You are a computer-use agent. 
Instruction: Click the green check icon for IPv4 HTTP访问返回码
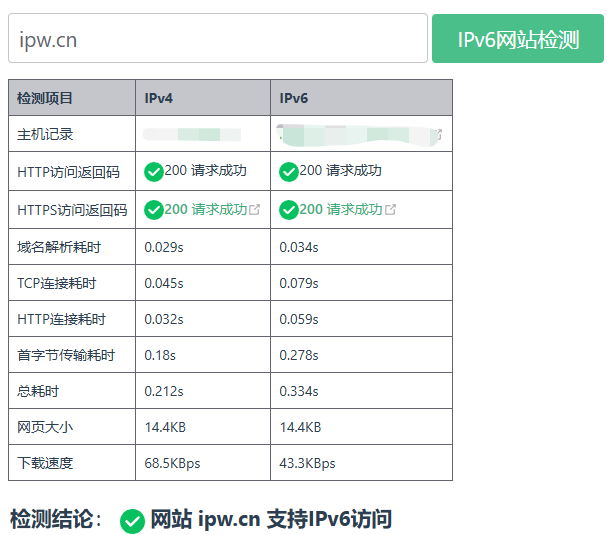coord(153,172)
